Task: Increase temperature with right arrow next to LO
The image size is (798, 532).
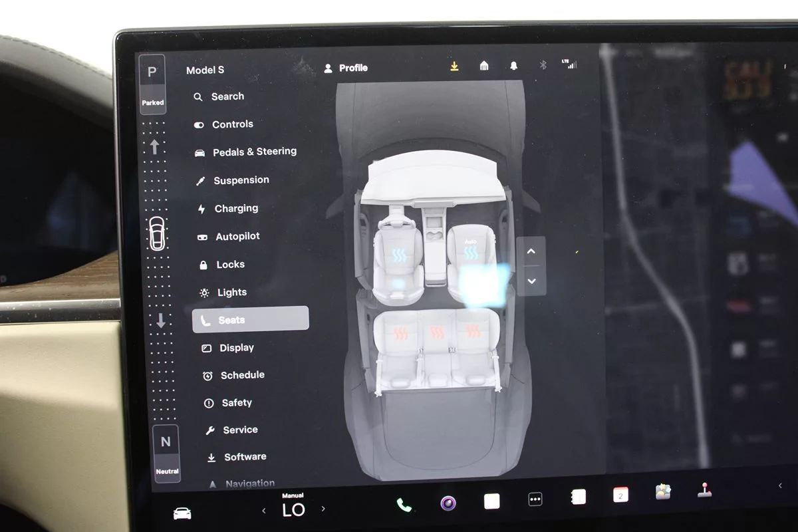Action: click(324, 509)
